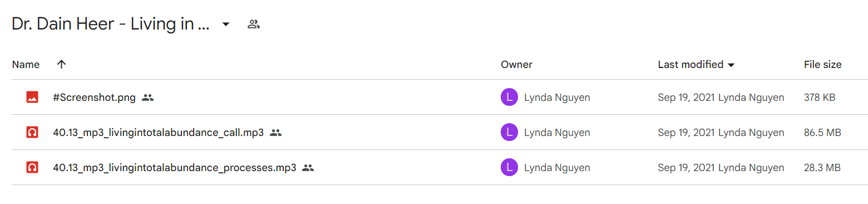Click shared icon next to processes.mp3 file

[308, 167]
